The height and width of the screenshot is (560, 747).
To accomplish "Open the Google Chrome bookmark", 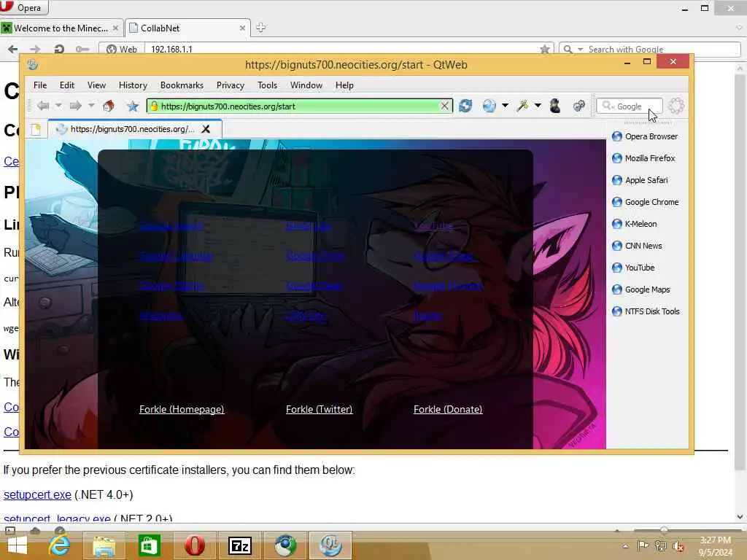I will tap(646, 202).
